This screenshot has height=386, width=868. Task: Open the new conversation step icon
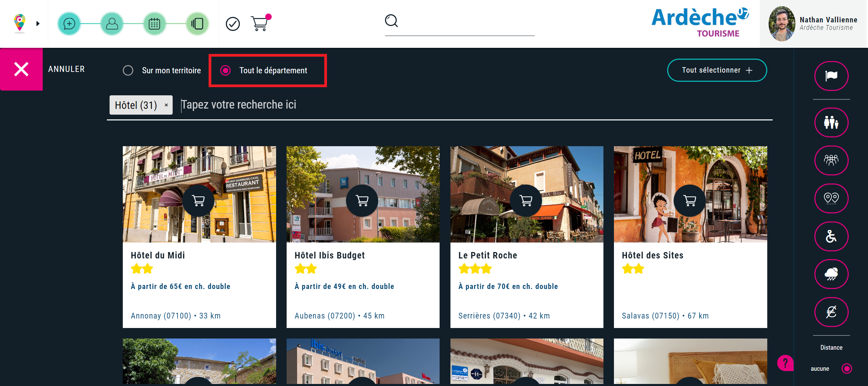(70, 23)
